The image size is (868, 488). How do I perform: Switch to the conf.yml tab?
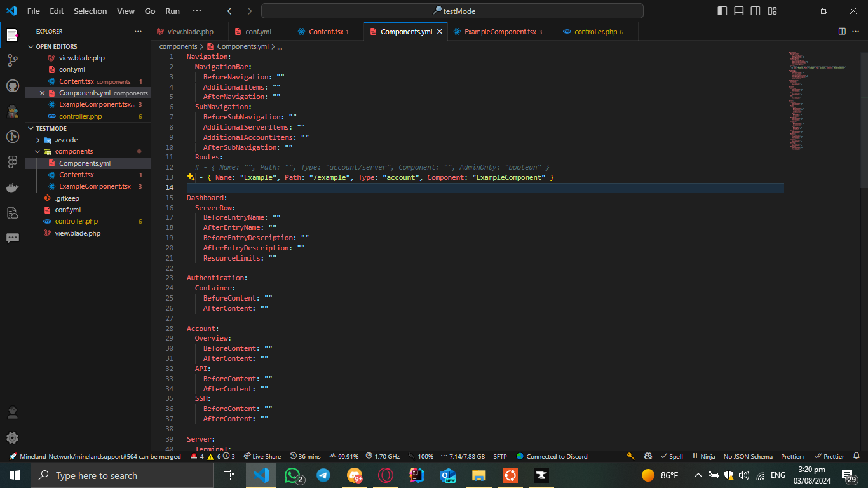(259, 31)
